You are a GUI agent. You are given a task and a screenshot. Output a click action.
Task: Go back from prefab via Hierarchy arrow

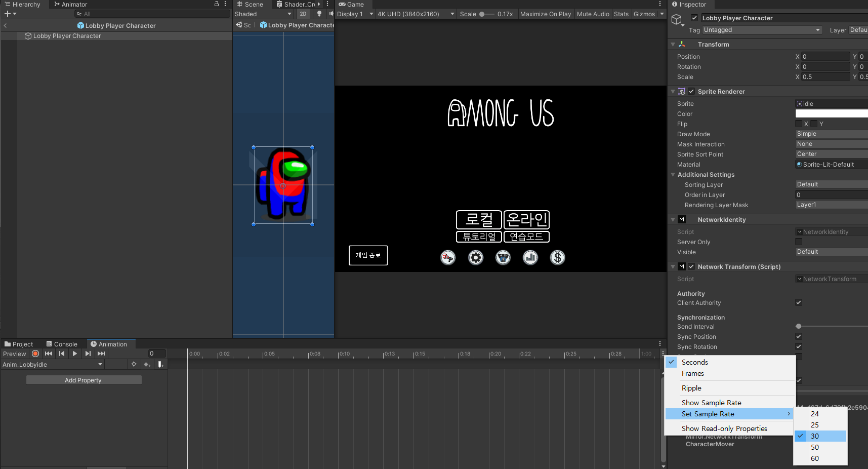[5, 25]
